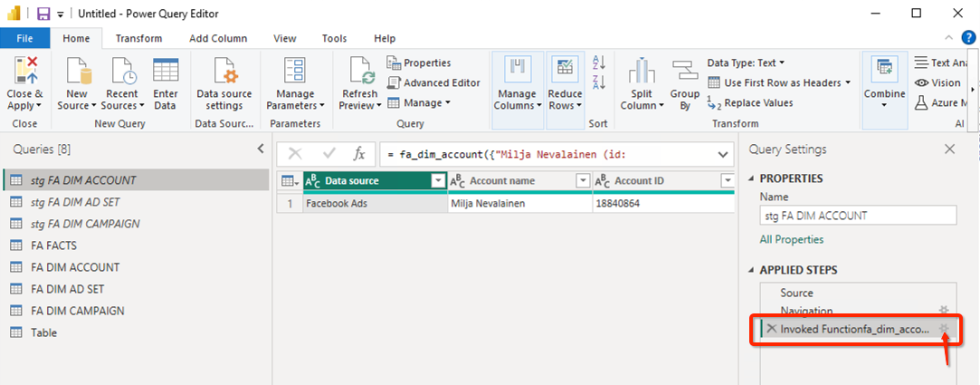Click Text Analytics
Viewport: 980px width, 385px height.
click(x=940, y=63)
